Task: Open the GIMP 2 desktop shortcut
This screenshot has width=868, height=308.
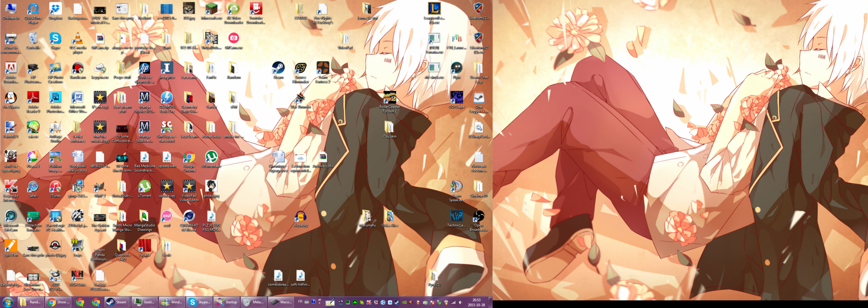Action: (100, 187)
